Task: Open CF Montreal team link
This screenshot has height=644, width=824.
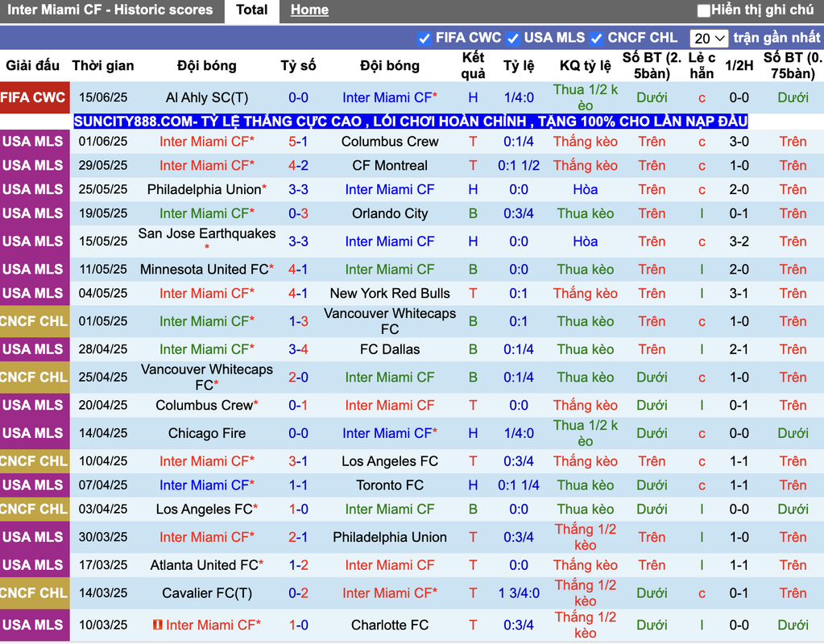Action: tap(389, 166)
